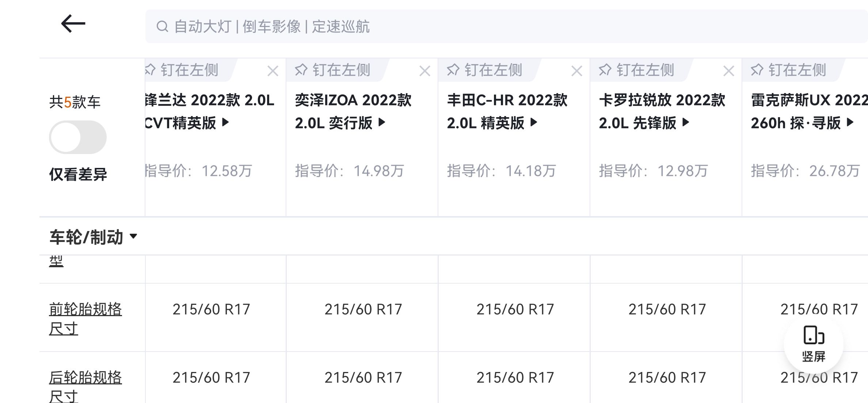Remove 锋兰达 2022款 from comparison

(273, 71)
